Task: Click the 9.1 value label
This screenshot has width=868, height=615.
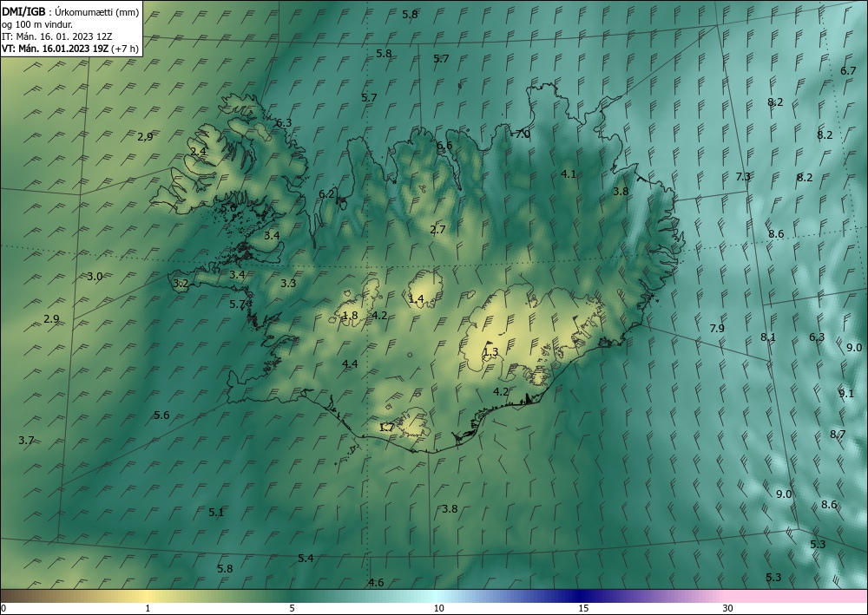Action: [x=845, y=394]
